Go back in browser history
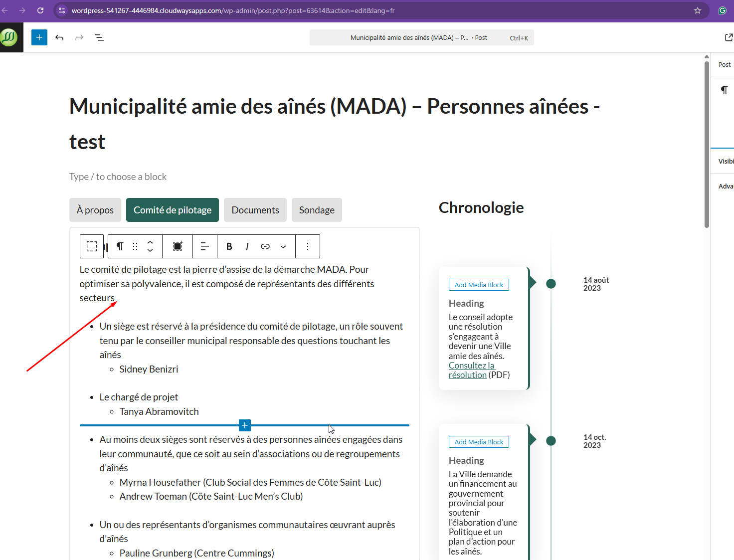 (4, 10)
